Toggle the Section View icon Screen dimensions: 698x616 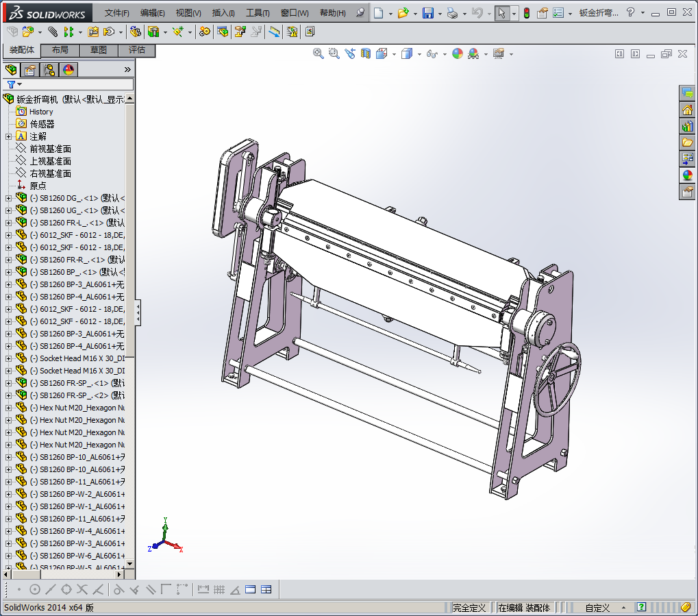(x=365, y=53)
